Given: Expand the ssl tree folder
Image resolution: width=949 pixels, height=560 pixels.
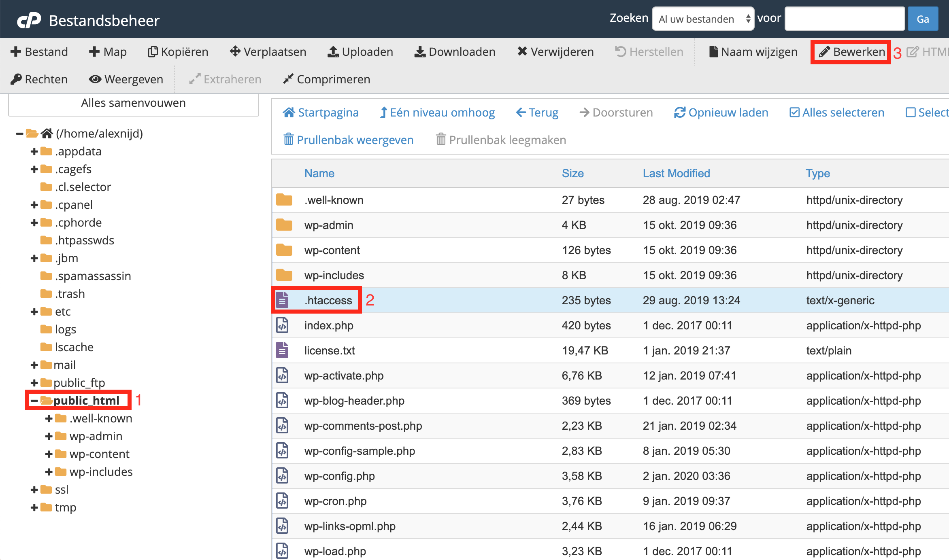Looking at the screenshot, I should point(34,490).
